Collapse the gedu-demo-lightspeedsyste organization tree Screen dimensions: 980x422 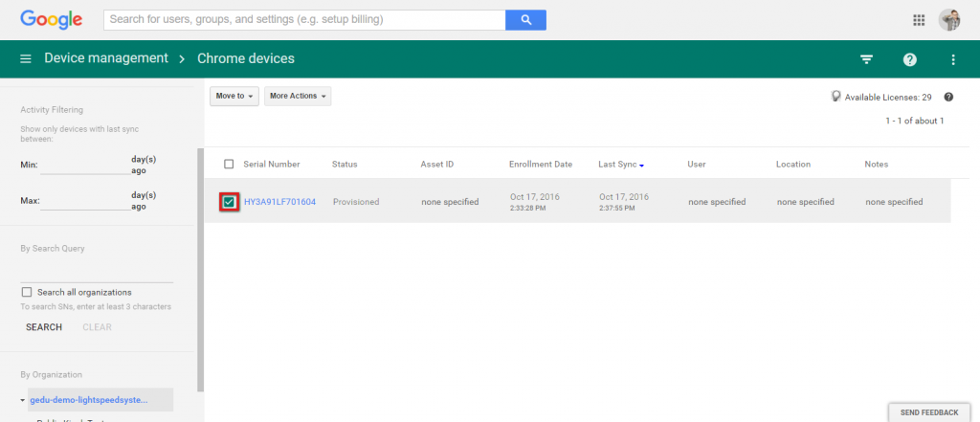point(23,400)
